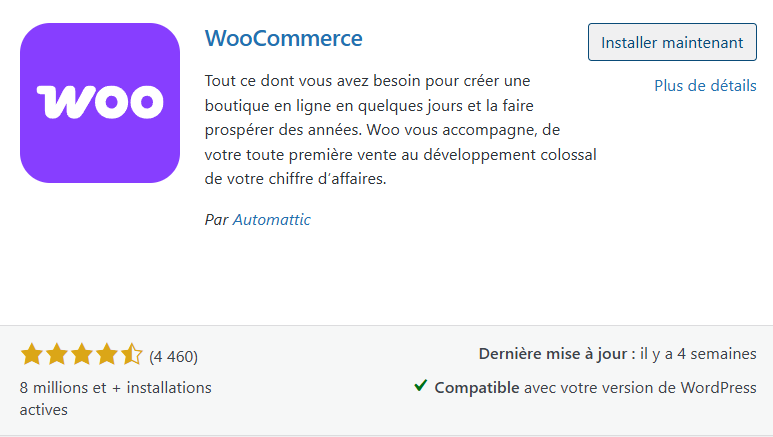Click the word Par before Automattic
Image resolution: width=773 pixels, height=437 pixels.
[216, 220]
